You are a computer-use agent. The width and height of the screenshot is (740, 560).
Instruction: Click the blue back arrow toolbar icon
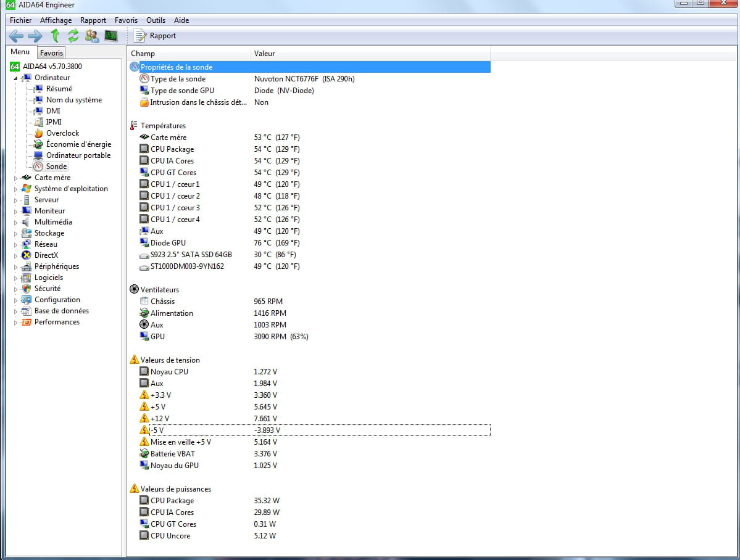pos(16,36)
